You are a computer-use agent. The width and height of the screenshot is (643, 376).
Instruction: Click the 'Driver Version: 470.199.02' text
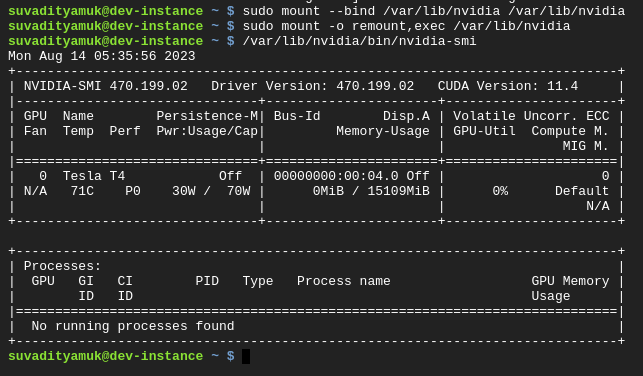pos(312,86)
